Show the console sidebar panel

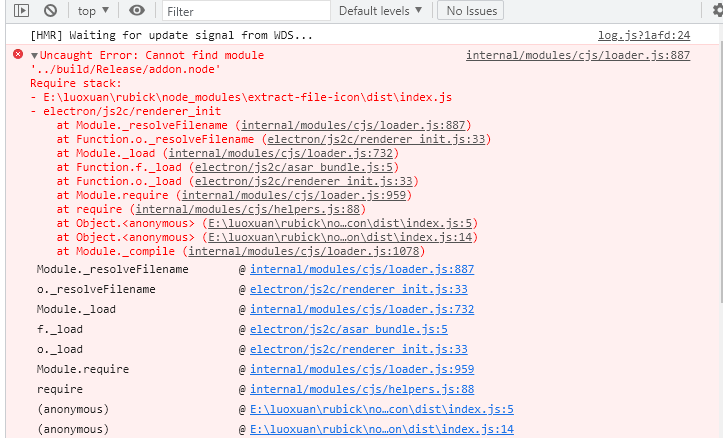(21, 10)
